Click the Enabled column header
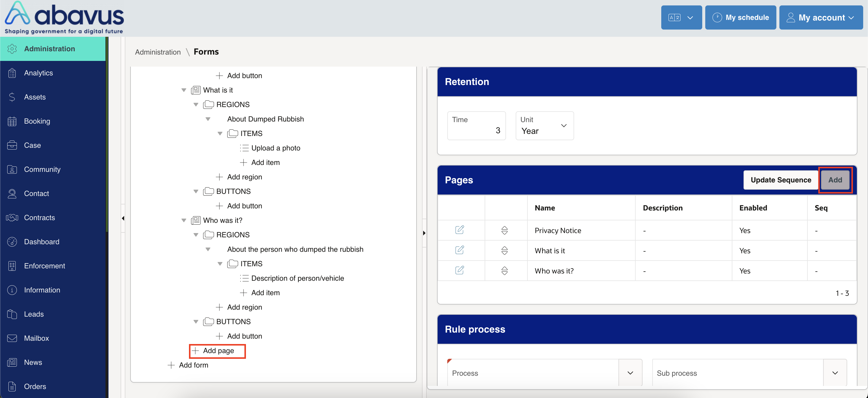868x398 pixels. point(753,208)
